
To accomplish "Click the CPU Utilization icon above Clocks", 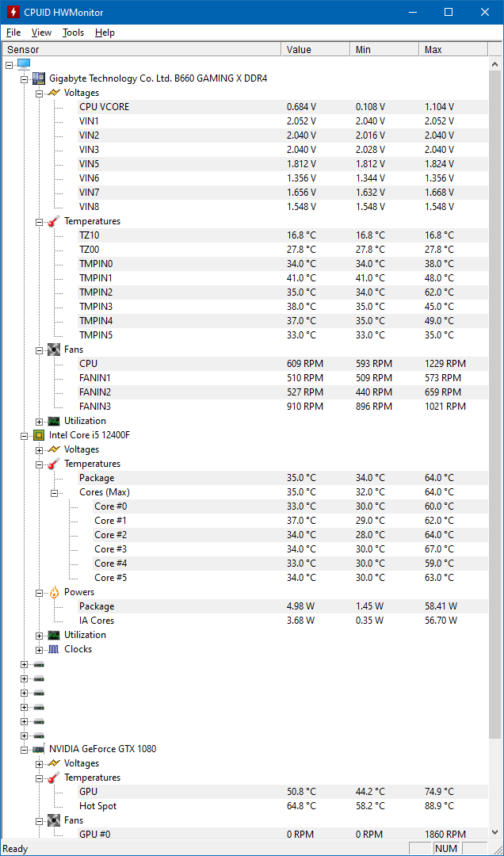I will pyautogui.click(x=53, y=635).
